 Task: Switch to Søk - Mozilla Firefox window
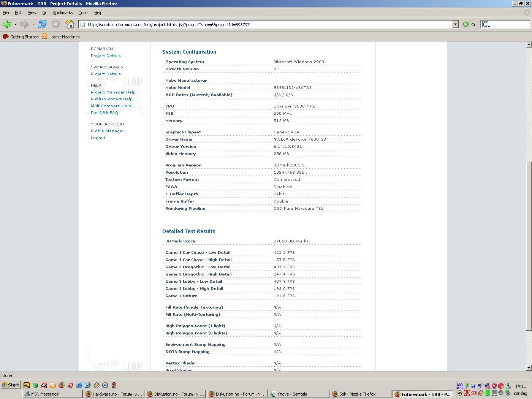[360, 394]
